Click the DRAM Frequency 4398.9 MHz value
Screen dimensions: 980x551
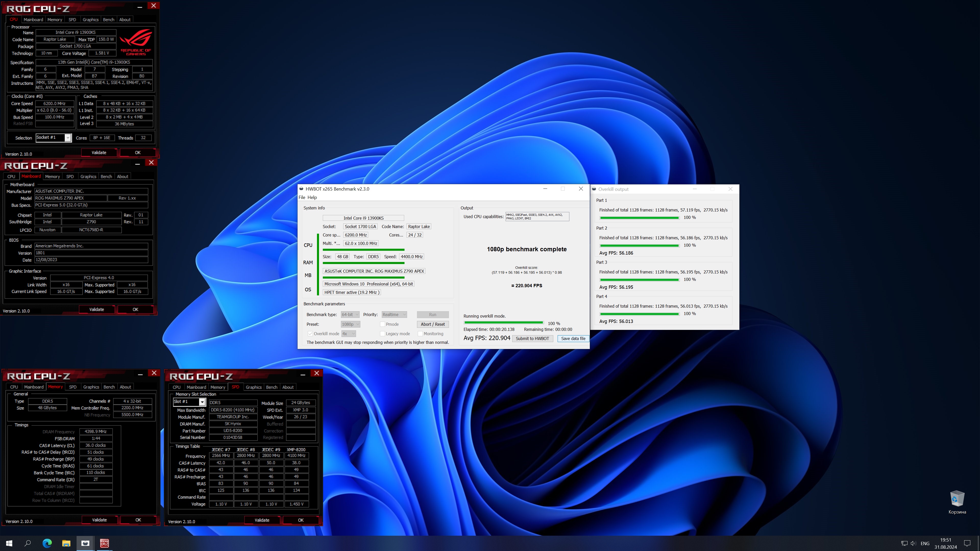click(95, 431)
